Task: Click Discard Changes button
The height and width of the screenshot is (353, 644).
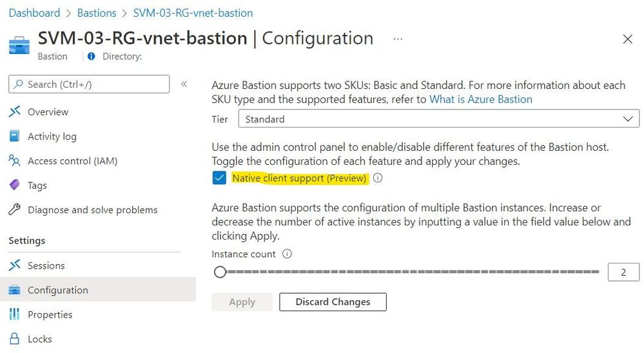Action: (x=333, y=301)
